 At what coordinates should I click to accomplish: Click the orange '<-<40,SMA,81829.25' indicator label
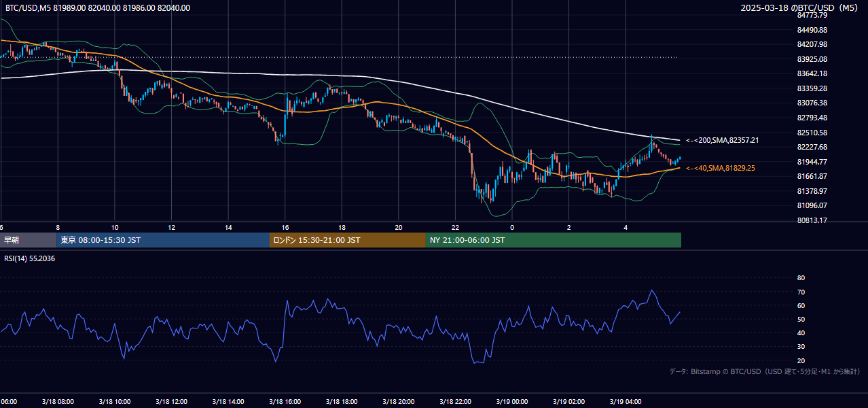tap(721, 168)
